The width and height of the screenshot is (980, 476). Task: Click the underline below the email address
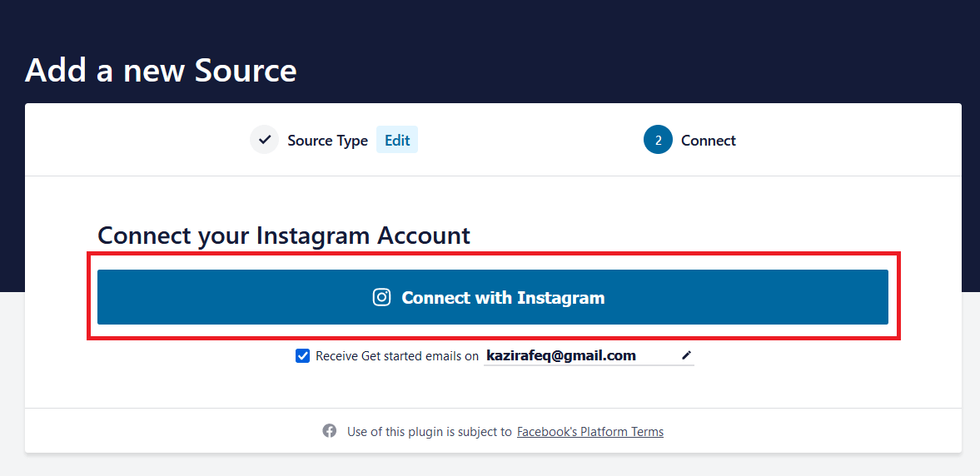[x=589, y=364]
